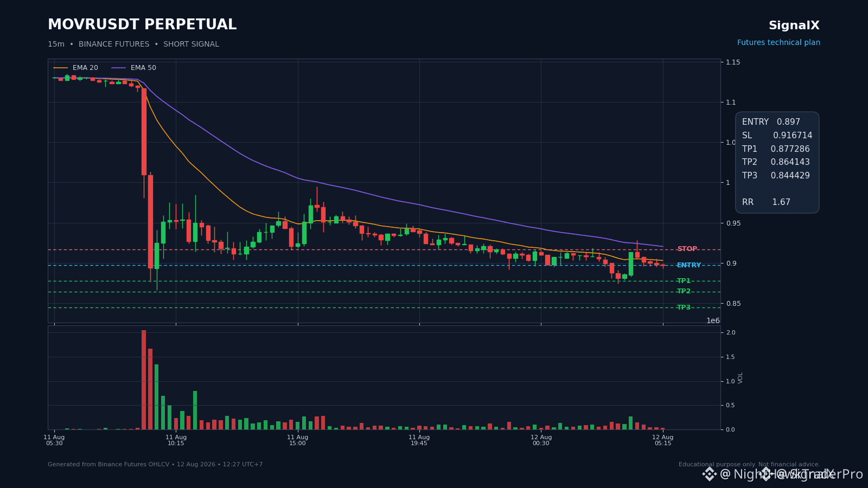Click the 11 Aug 10:15 time label

(x=176, y=440)
